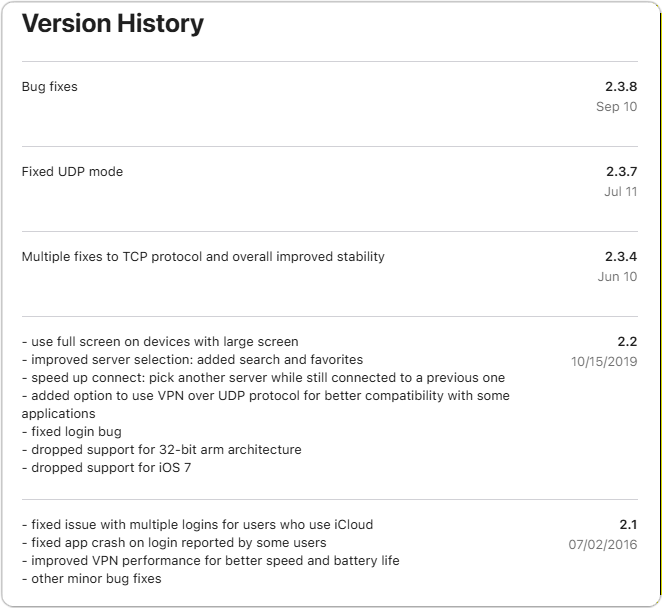Select the 2.3.8 version number

click(x=620, y=87)
